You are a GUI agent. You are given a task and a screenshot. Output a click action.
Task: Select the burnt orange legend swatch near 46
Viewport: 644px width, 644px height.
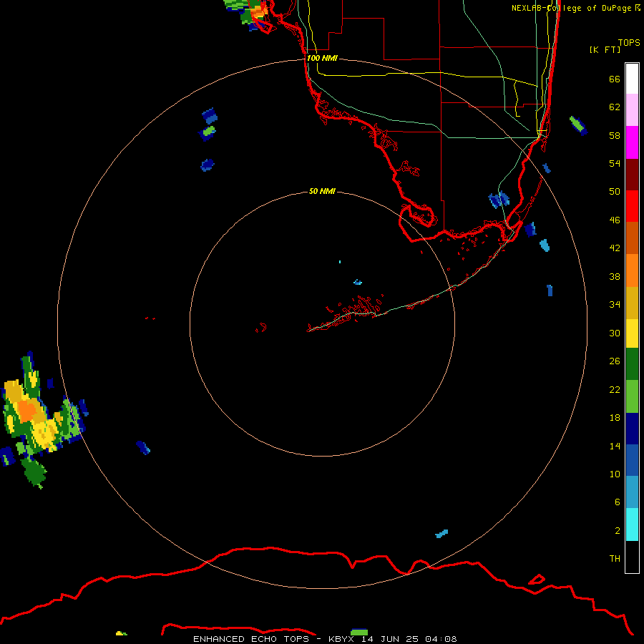pos(632,238)
